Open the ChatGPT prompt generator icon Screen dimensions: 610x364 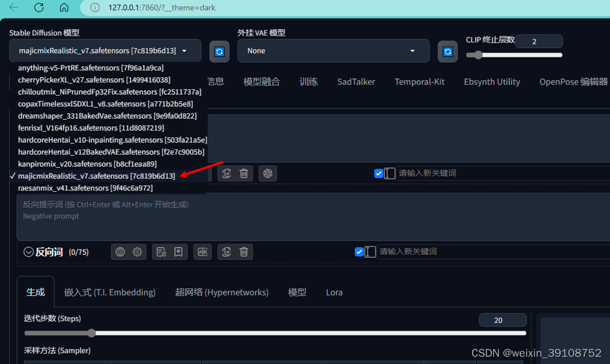pyautogui.click(x=267, y=173)
